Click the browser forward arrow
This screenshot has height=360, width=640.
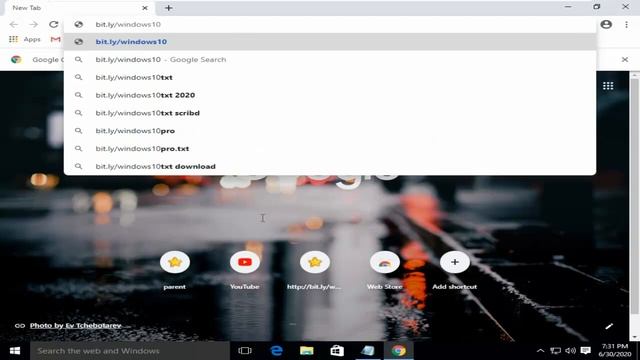coord(33,24)
